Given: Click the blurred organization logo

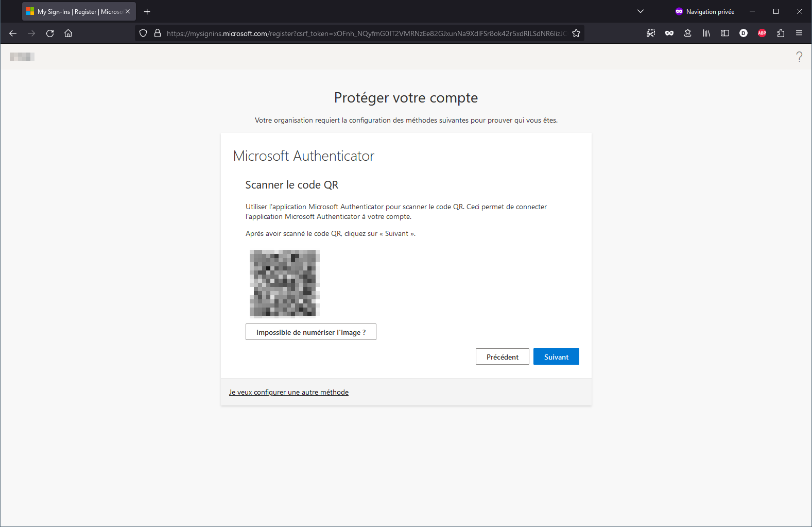Looking at the screenshot, I should click(22, 57).
